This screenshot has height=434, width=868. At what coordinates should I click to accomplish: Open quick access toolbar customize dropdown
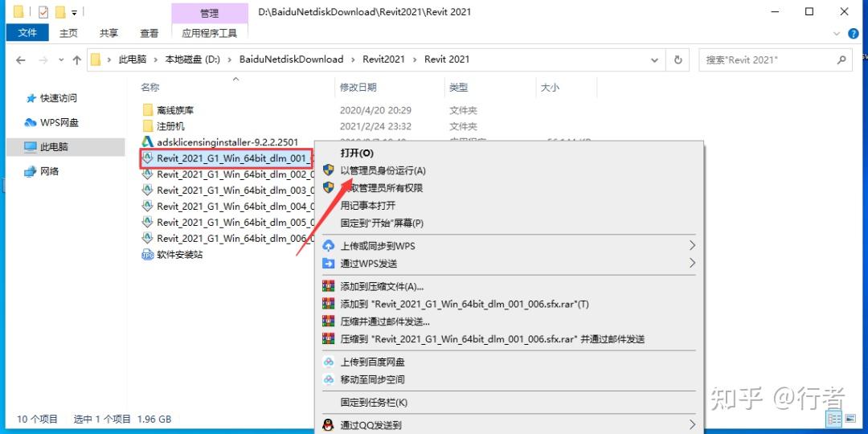[x=74, y=11]
